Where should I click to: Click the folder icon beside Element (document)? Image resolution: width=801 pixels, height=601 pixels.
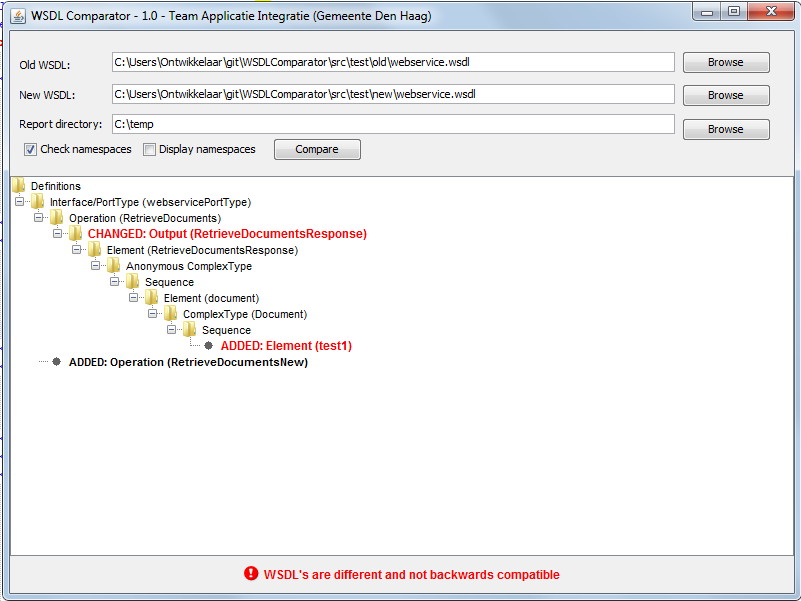click(x=151, y=297)
